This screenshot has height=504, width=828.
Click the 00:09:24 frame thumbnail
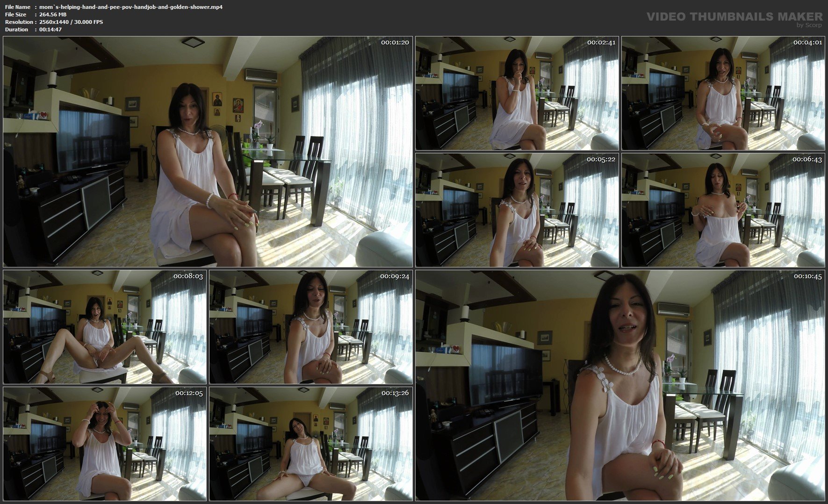point(311,327)
